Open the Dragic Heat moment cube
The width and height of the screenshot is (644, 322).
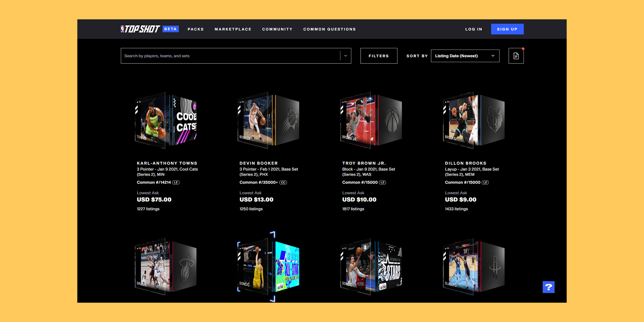coord(166,267)
